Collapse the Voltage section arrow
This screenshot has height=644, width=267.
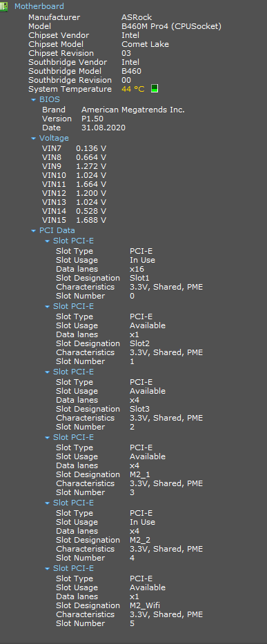(x=33, y=139)
